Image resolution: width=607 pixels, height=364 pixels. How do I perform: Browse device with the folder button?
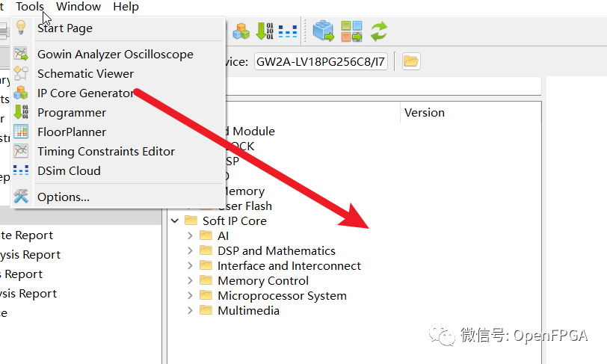[410, 61]
